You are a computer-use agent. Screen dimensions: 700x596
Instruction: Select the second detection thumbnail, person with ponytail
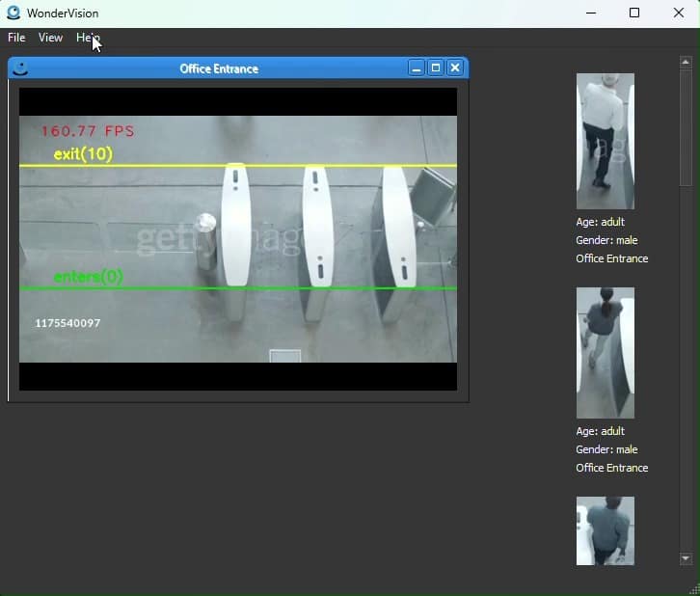pos(605,352)
